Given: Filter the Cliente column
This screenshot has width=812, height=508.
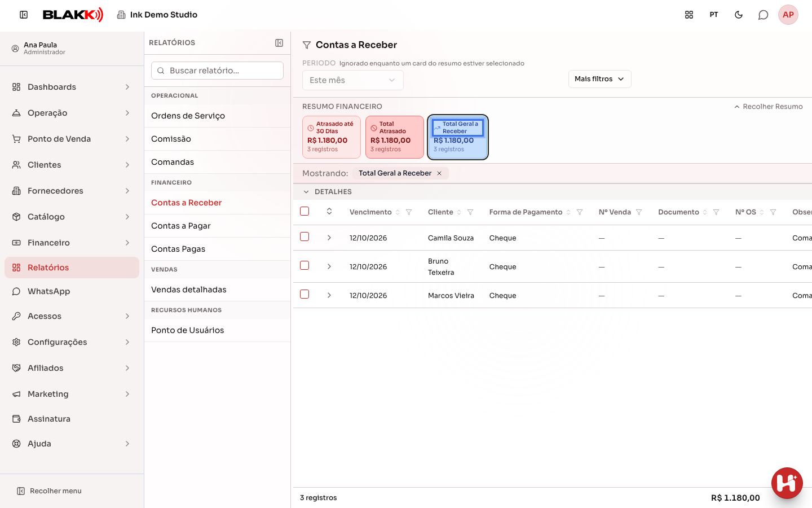Looking at the screenshot, I should point(470,212).
